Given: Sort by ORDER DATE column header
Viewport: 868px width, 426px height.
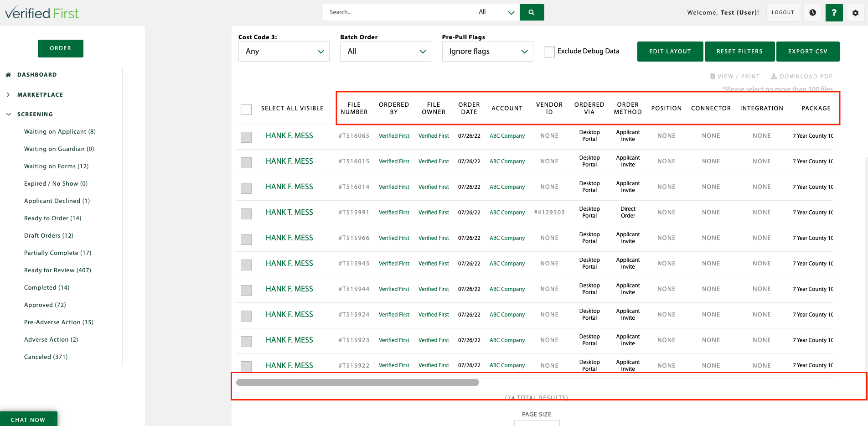Looking at the screenshot, I should point(469,109).
